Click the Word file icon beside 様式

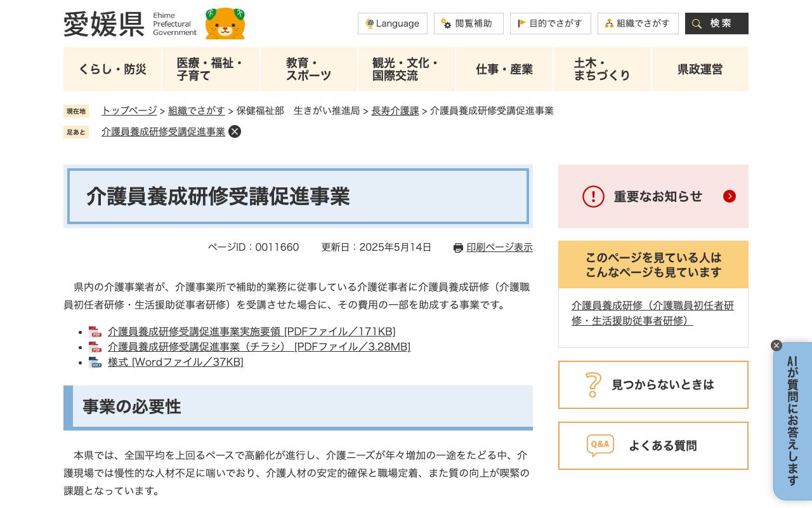pos(95,362)
